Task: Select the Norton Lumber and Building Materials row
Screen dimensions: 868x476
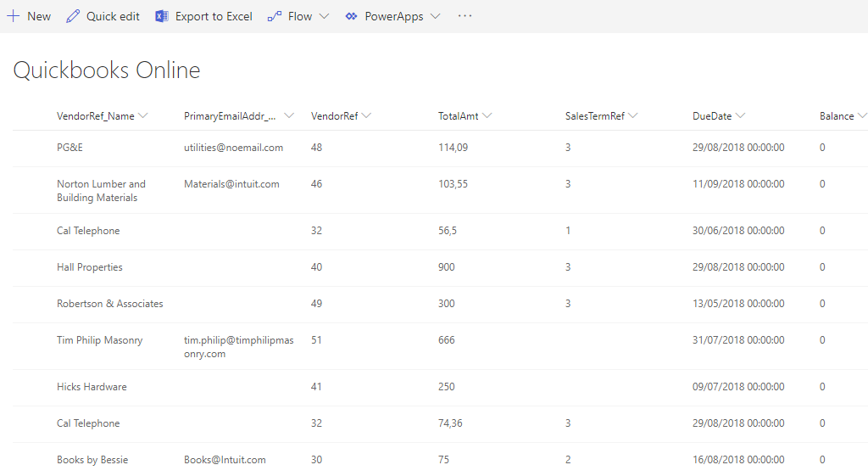Action: [x=101, y=191]
